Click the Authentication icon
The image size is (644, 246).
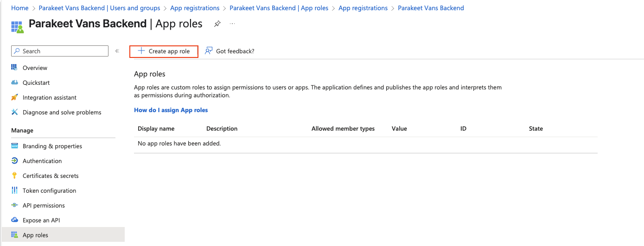point(14,161)
